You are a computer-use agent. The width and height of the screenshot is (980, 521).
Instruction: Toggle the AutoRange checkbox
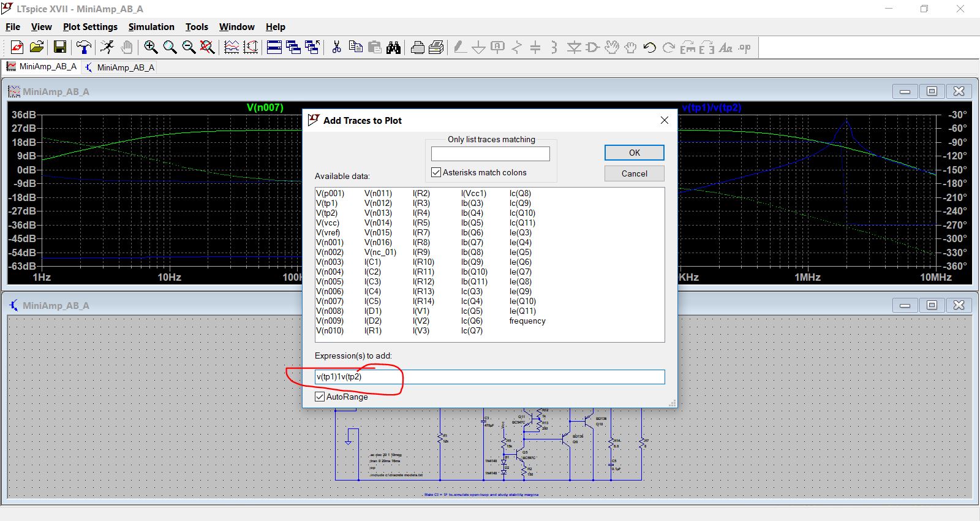click(320, 397)
